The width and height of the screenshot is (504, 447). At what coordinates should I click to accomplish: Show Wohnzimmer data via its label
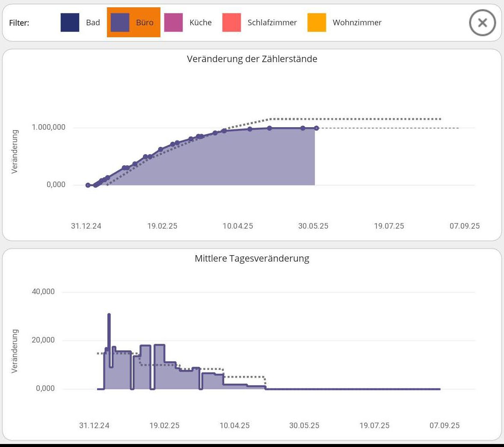pos(357,23)
